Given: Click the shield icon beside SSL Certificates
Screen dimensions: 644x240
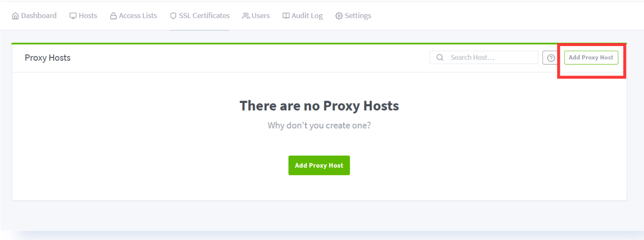Looking at the screenshot, I should (173, 16).
